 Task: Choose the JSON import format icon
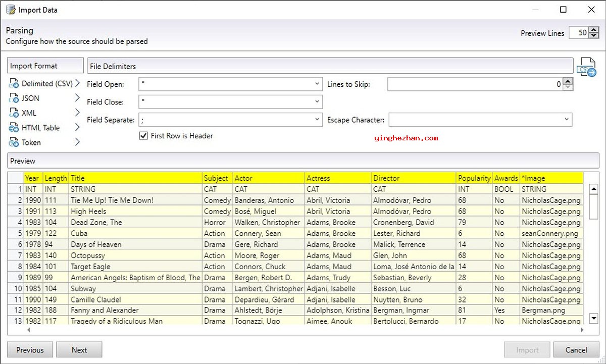pos(14,98)
